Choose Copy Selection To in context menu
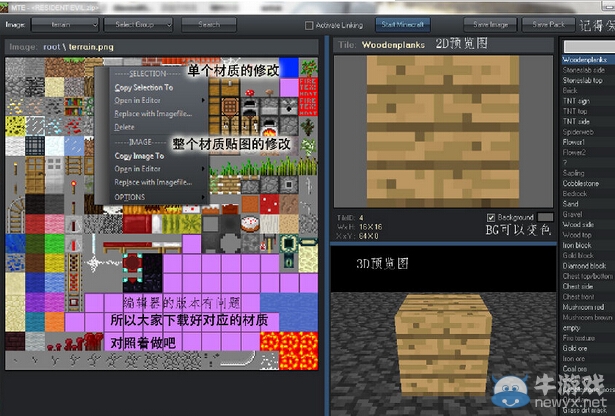615x416 pixels. 144,87
